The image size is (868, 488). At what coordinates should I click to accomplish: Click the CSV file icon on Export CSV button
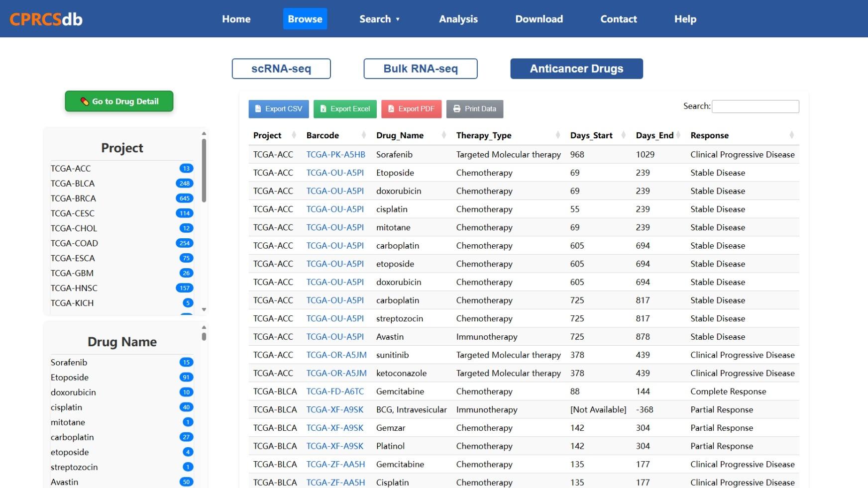pyautogui.click(x=258, y=109)
